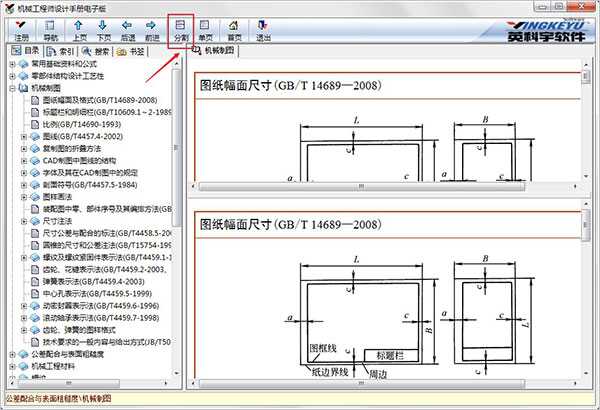This screenshot has width=600, height=410.
Task: Open 图纸幅面及格式(GB/T14689-2008) entry
Action: 99,100
